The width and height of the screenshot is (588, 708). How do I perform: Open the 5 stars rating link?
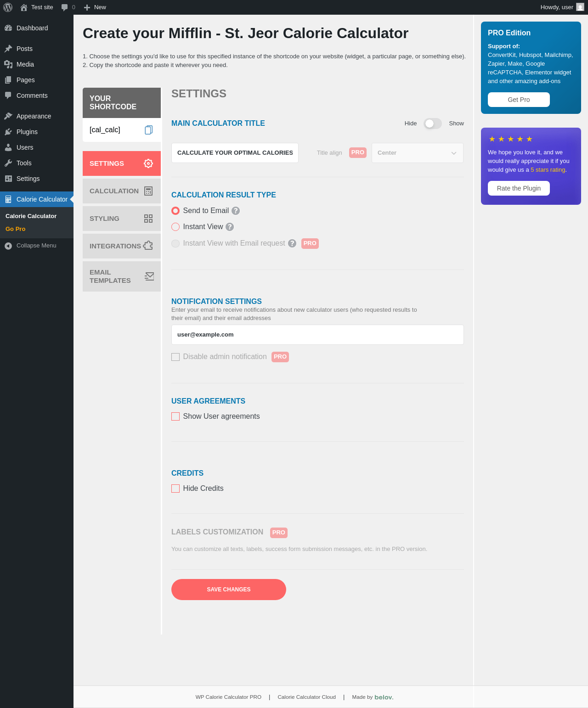pyautogui.click(x=548, y=170)
